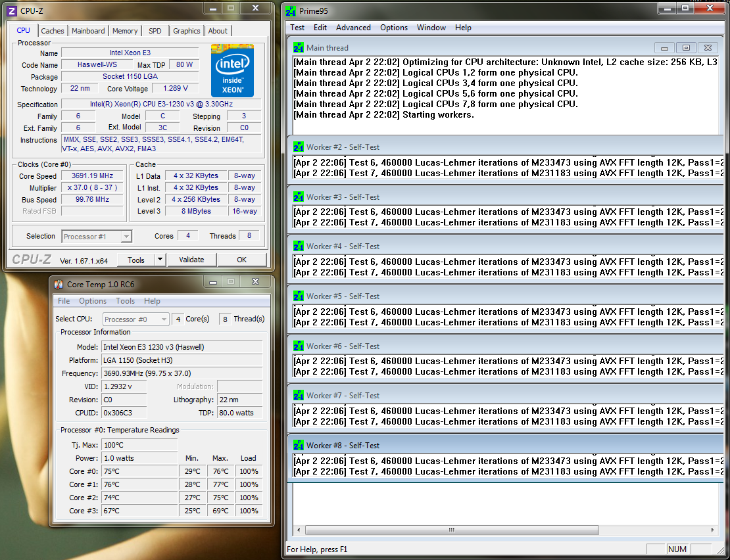Open the Select CPU Processor #0 dropdown

[x=135, y=319]
